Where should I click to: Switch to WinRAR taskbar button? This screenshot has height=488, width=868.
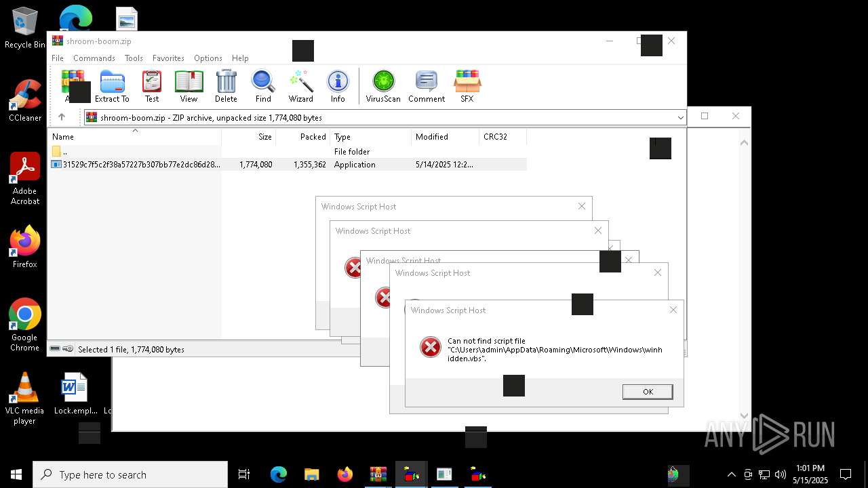pyautogui.click(x=378, y=474)
